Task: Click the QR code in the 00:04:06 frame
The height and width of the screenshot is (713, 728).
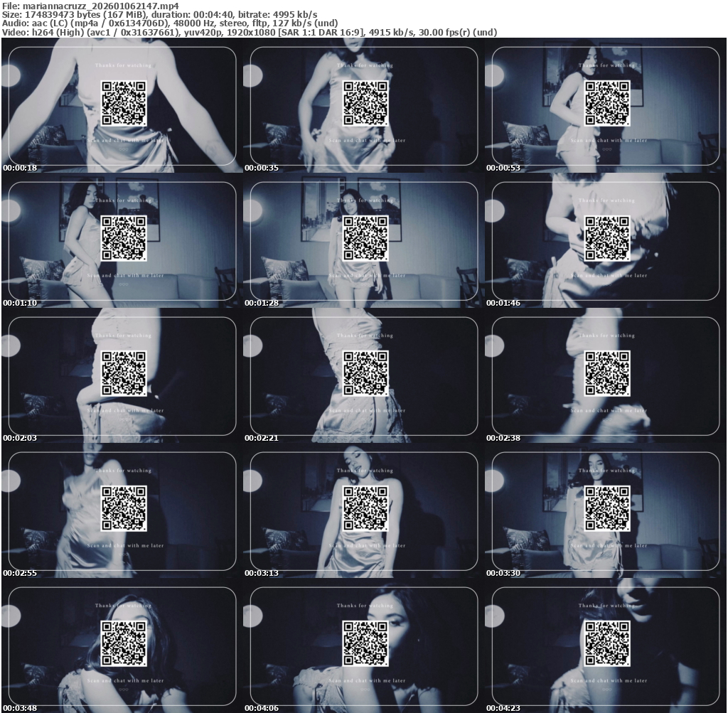Action: coord(365,643)
